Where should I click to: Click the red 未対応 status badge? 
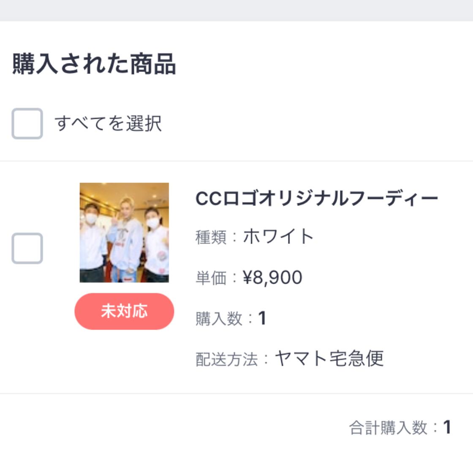124,311
